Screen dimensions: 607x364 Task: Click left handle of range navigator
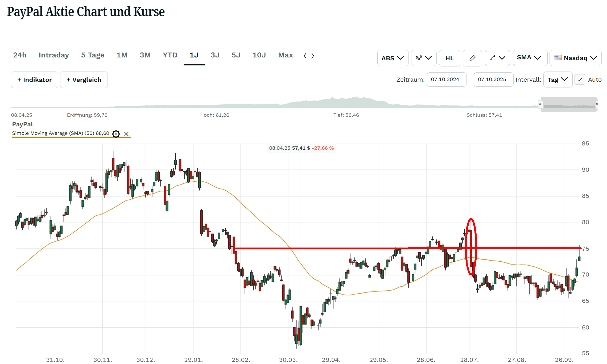pos(540,104)
